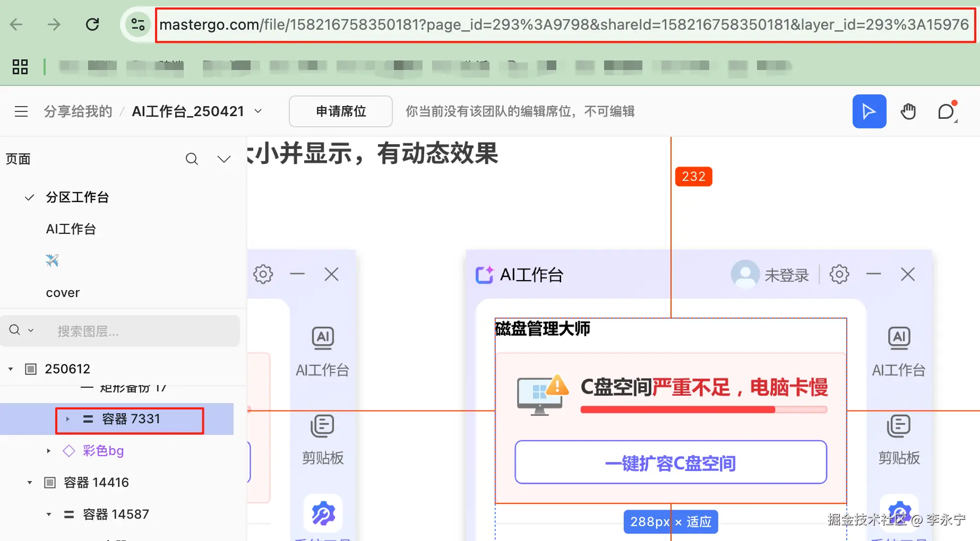Select the move pointer tool
Screen dimensions: 980x541
click(869, 111)
